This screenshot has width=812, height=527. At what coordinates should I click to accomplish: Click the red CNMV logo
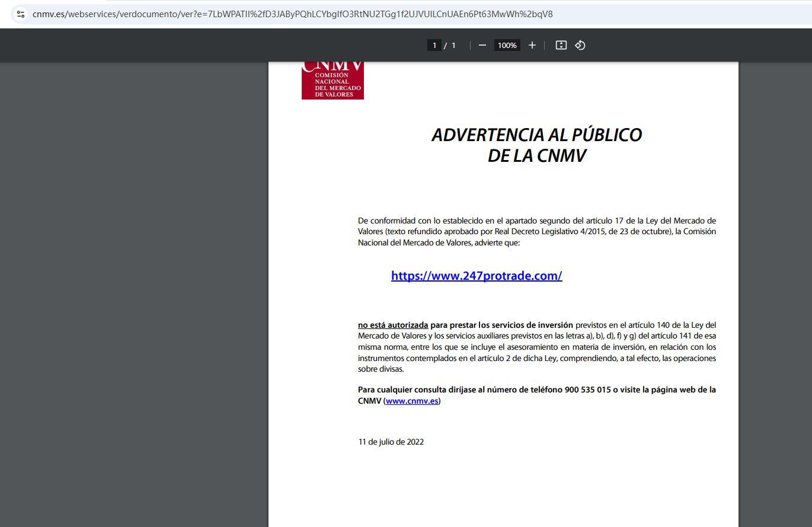333,81
